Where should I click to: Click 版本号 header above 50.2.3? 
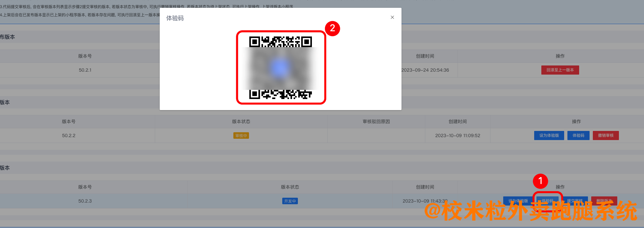click(x=85, y=187)
